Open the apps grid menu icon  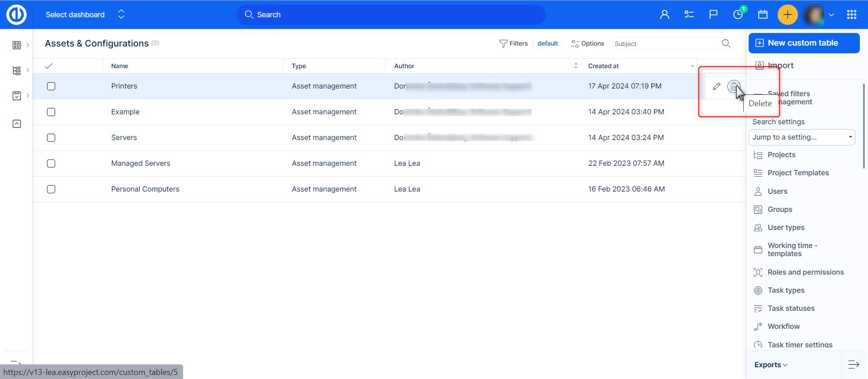pyautogui.click(x=852, y=14)
